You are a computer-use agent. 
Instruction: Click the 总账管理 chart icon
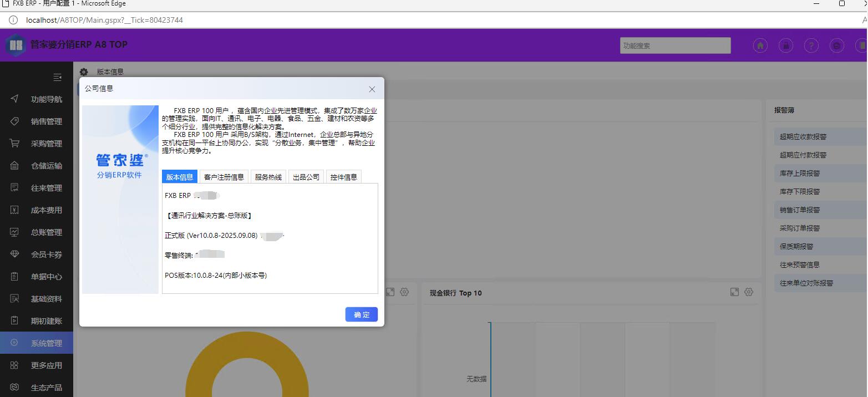coord(15,232)
